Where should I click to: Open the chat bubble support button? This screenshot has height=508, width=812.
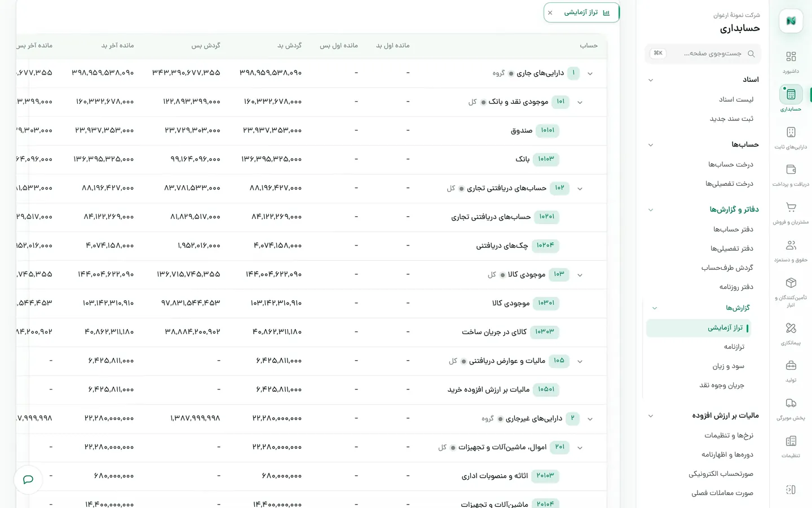(28, 480)
